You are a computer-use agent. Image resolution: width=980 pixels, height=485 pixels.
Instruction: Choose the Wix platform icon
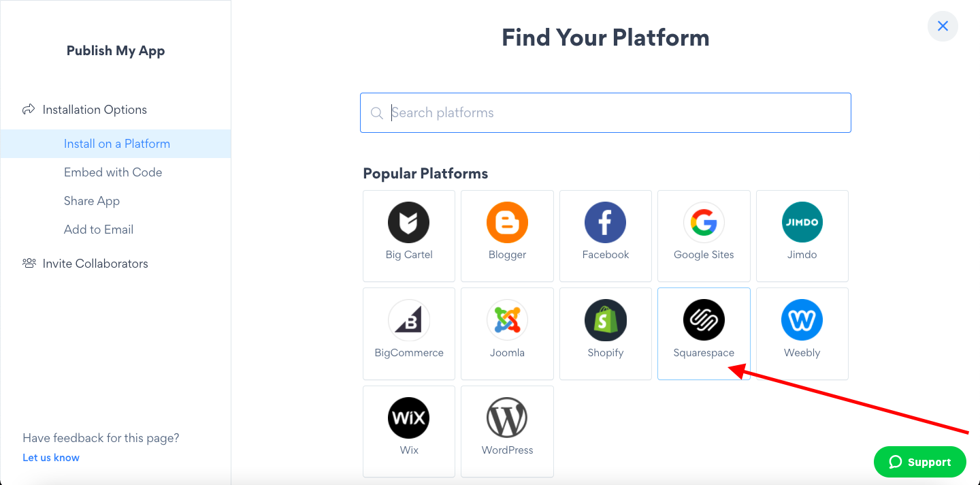408,418
